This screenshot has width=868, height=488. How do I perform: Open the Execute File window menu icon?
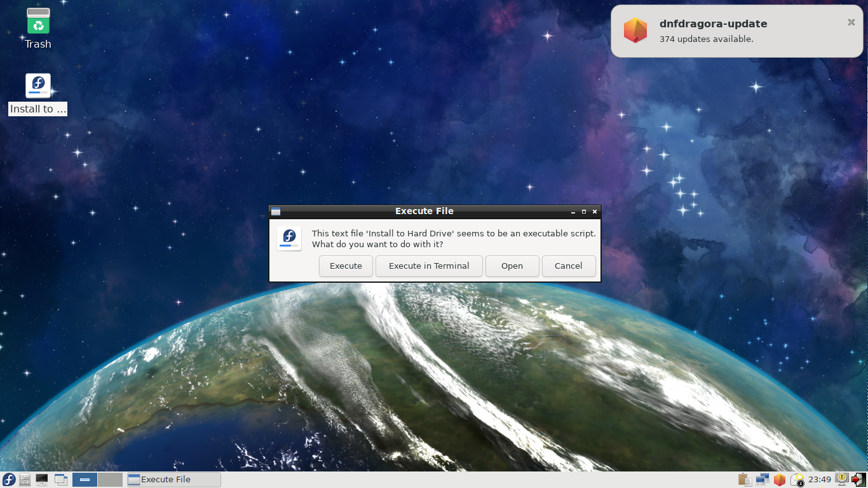276,212
